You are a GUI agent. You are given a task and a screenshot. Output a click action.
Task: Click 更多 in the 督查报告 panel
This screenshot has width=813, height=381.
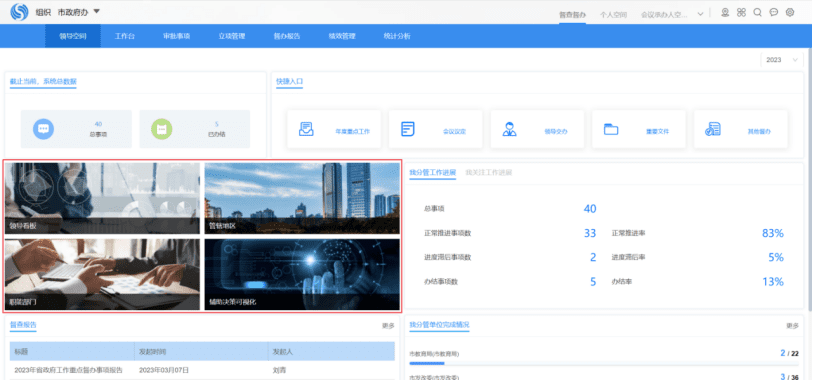[388, 326]
